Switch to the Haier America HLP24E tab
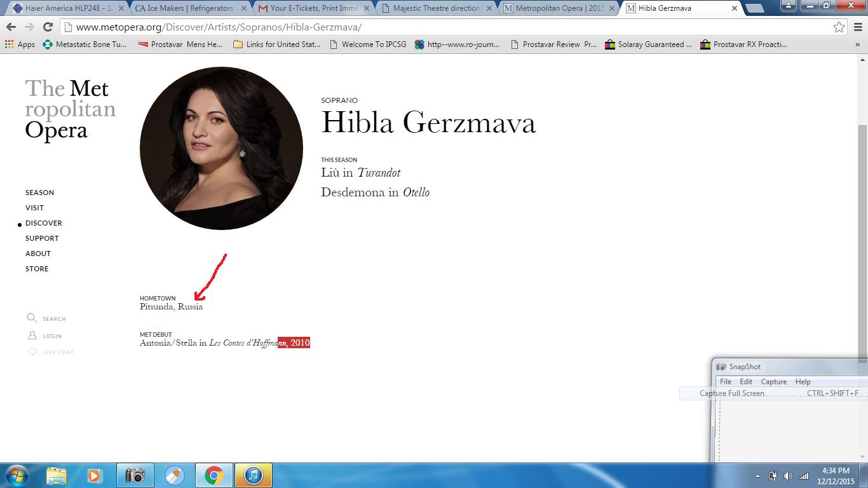The height and width of the screenshot is (488, 868). 67,8
